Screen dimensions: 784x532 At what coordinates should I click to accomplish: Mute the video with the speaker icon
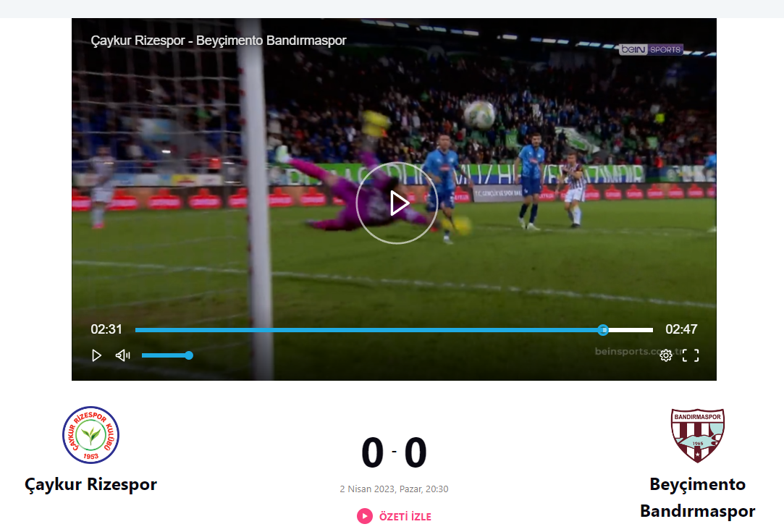coord(123,355)
